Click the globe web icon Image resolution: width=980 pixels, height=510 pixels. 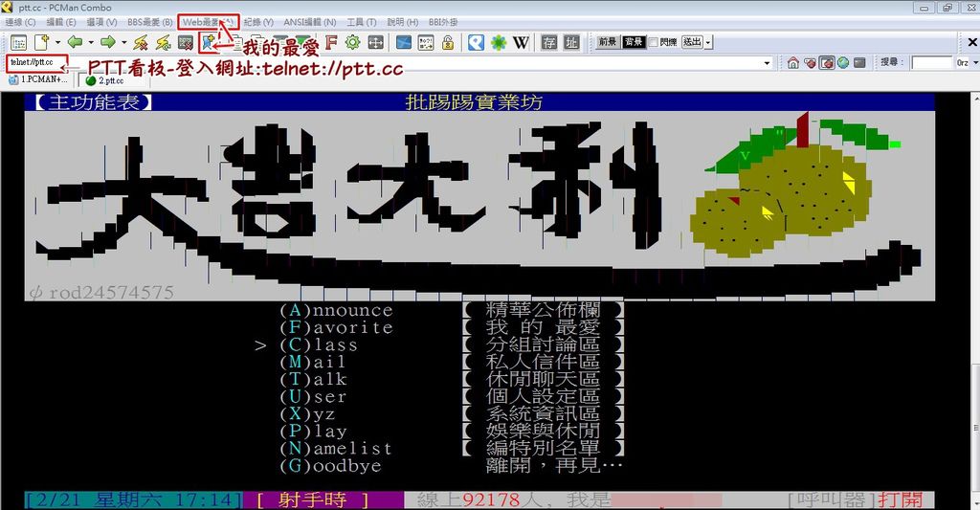843,62
